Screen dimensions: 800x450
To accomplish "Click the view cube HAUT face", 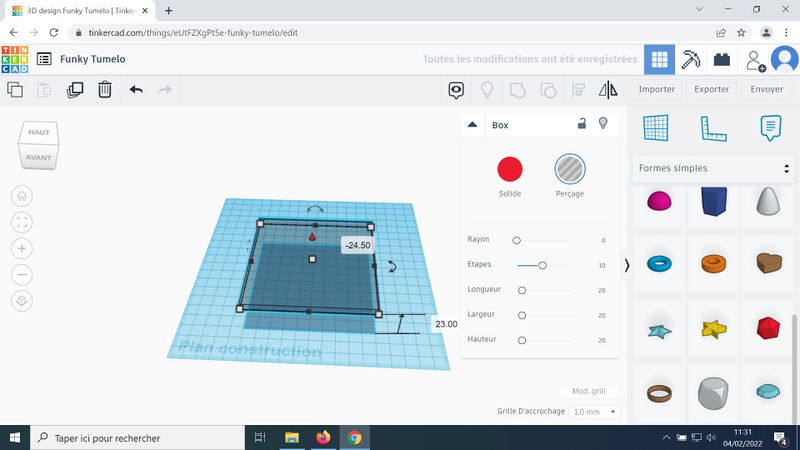I will point(39,132).
